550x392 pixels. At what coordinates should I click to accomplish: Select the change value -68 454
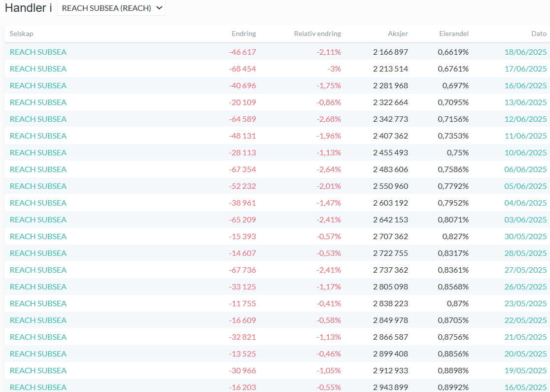click(242, 69)
